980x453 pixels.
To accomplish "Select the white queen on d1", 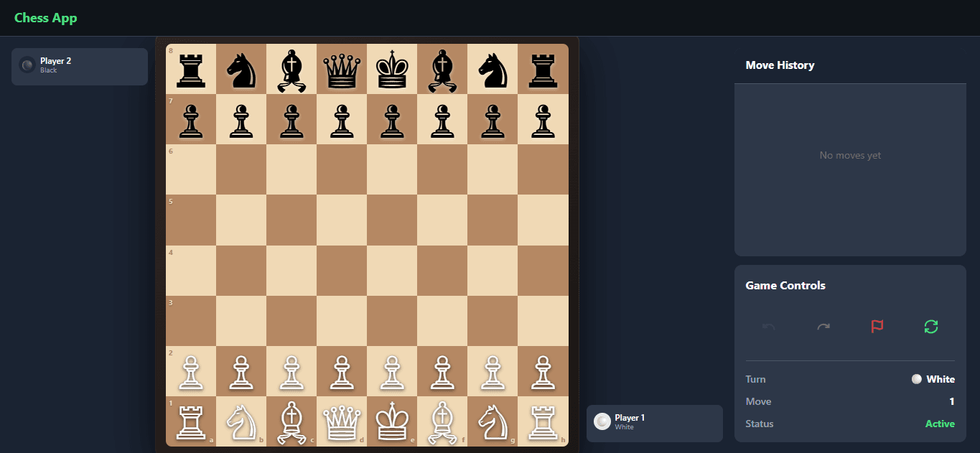I will [341, 421].
